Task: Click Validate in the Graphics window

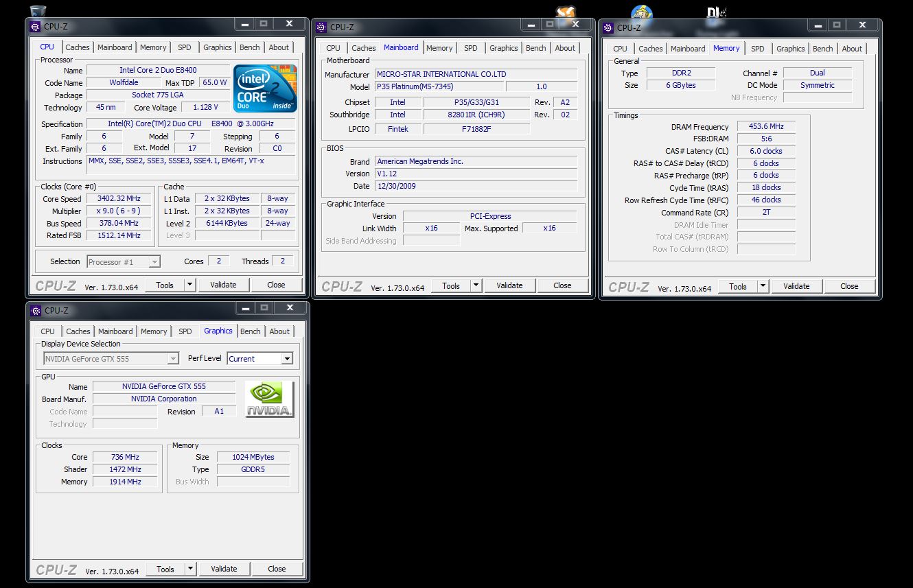Action: pyautogui.click(x=224, y=569)
